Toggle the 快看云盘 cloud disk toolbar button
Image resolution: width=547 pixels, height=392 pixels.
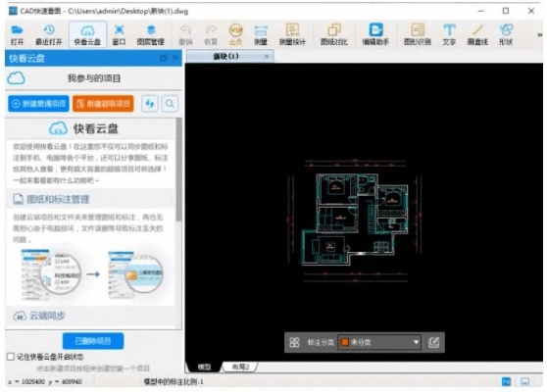point(87,34)
